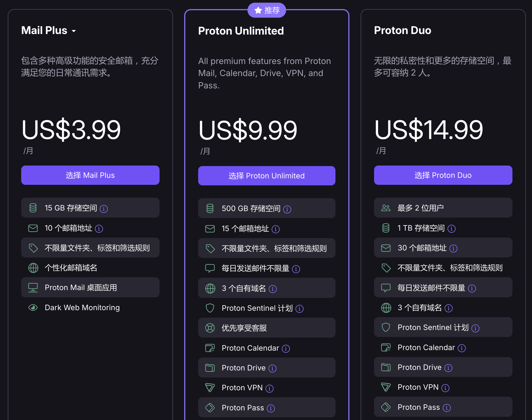Click the Proton Mail 桌面应用 feature row
Screen dimensions: 532x420
pyautogui.click(x=90, y=287)
